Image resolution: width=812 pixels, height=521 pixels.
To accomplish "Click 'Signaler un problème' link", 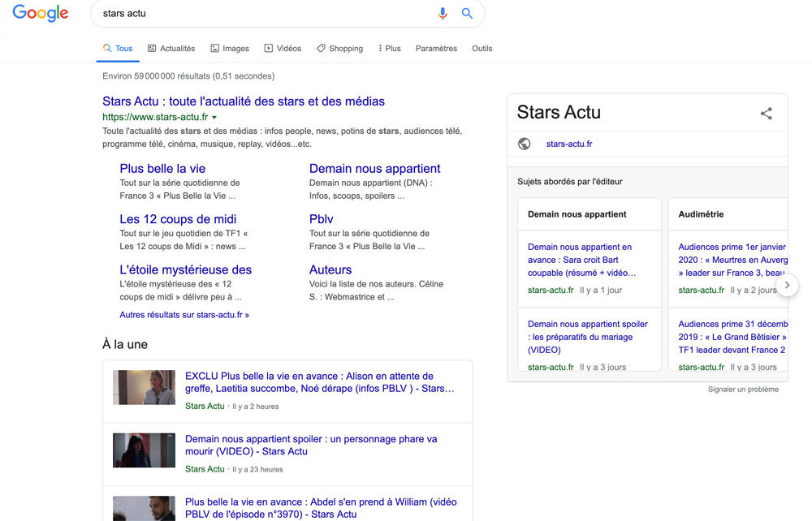I will click(743, 389).
